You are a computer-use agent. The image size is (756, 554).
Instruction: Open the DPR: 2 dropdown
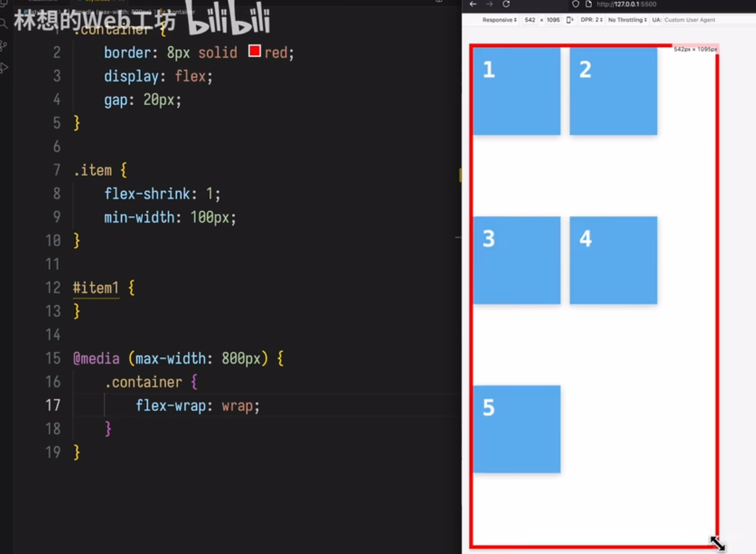click(x=591, y=20)
